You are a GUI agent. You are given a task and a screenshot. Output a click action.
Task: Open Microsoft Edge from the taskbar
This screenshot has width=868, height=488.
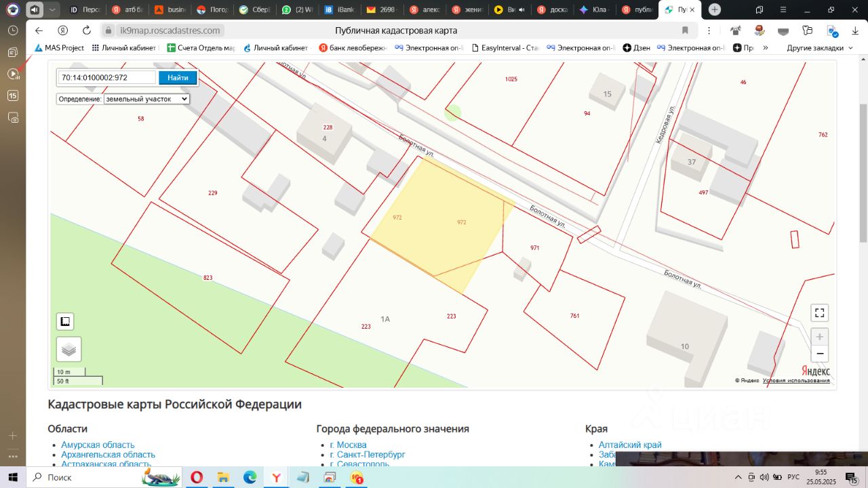click(x=250, y=477)
